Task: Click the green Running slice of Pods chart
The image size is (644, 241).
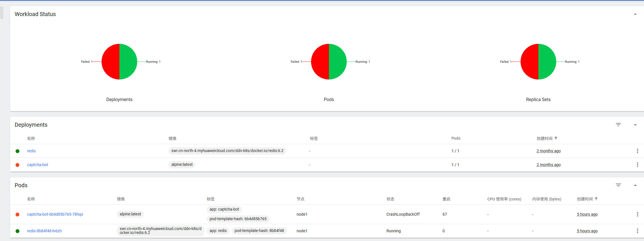Action: 338,62
